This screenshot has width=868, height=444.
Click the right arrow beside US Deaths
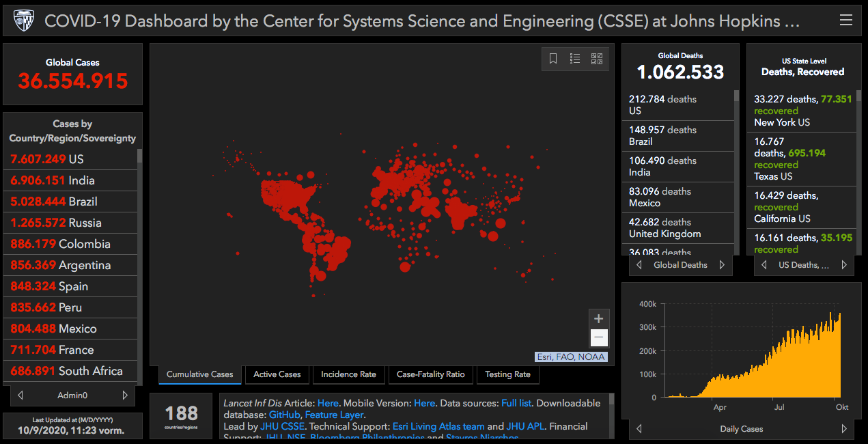(x=844, y=265)
